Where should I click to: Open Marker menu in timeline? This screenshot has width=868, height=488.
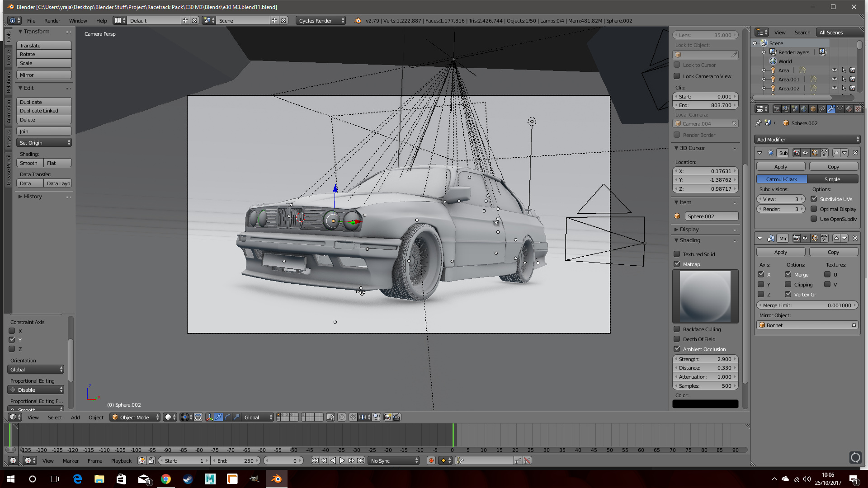(x=71, y=461)
